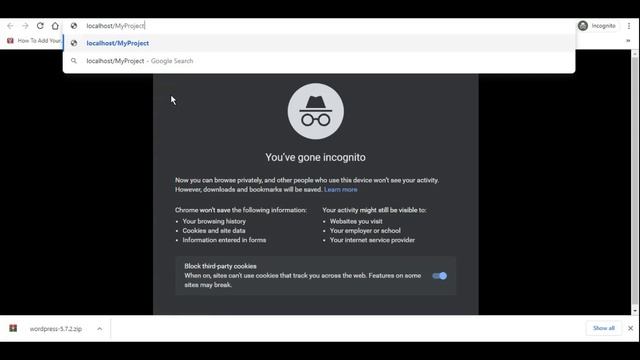Reload the current page

[x=40, y=26]
